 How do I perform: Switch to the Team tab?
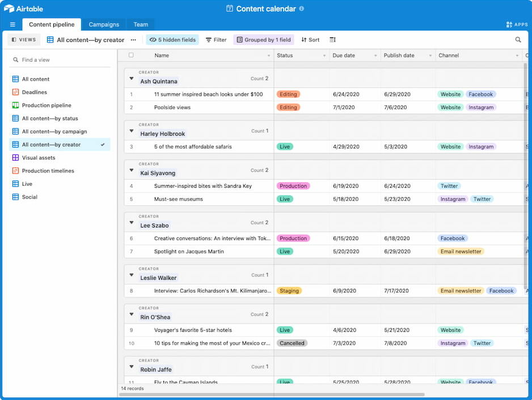click(140, 24)
